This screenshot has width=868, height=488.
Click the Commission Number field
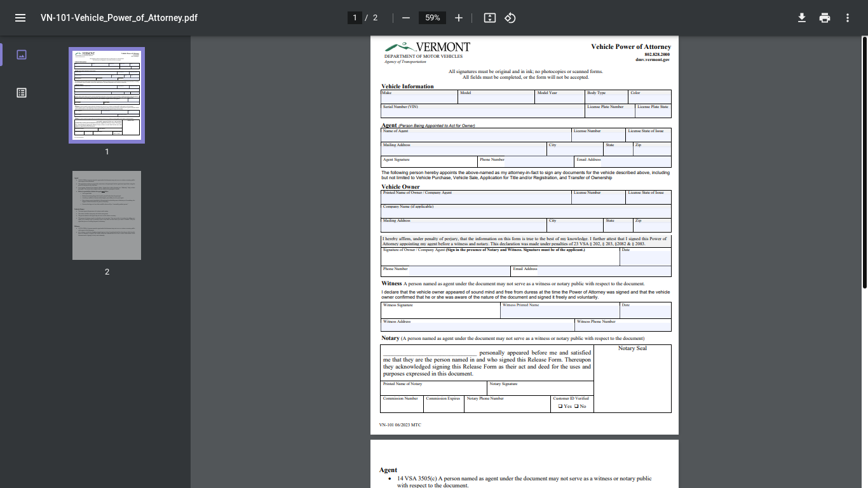pos(402,404)
